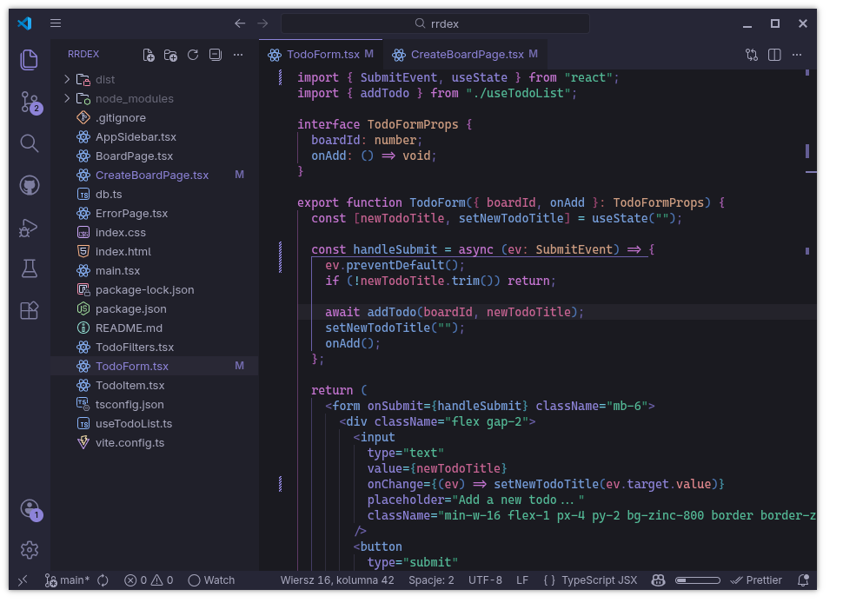Split the editor to the right
The height and width of the screenshot is (616, 843).
774,55
